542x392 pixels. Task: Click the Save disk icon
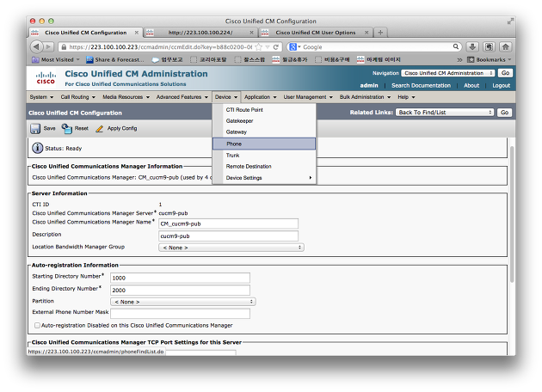click(x=35, y=128)
